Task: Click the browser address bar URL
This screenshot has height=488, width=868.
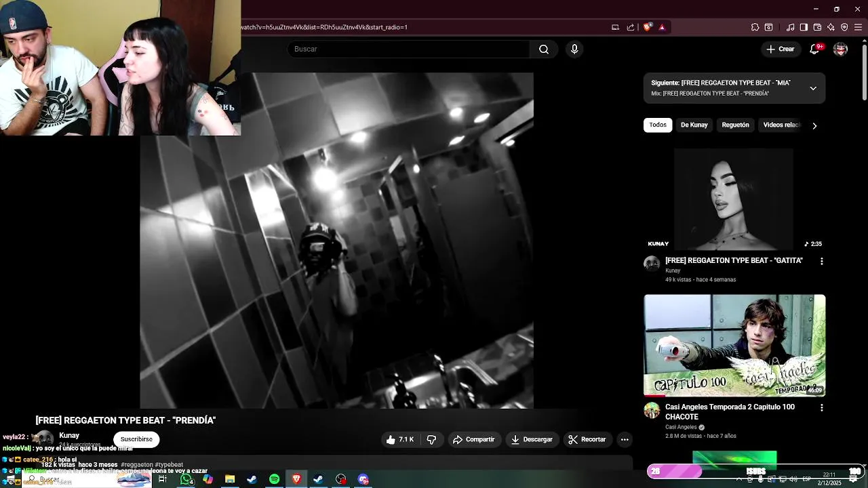Action: (324, 27)
